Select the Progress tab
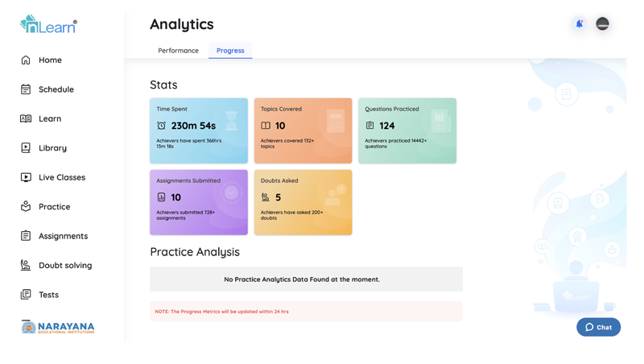 [230, 51]
